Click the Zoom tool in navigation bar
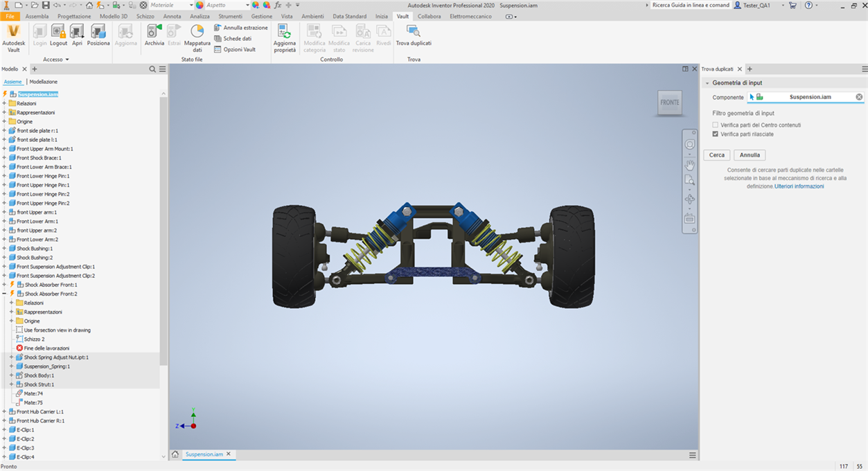The width and height of the screenshot is (868, 471). coord(689,180)
